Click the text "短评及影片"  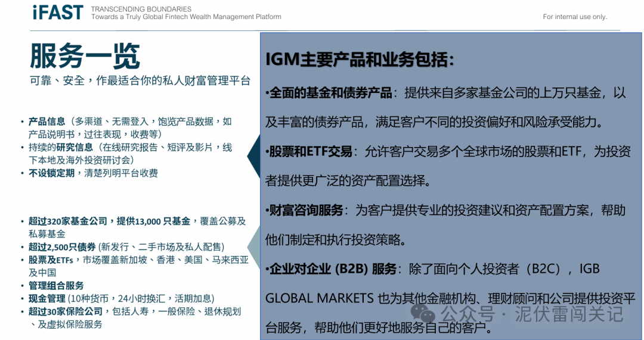190,147
